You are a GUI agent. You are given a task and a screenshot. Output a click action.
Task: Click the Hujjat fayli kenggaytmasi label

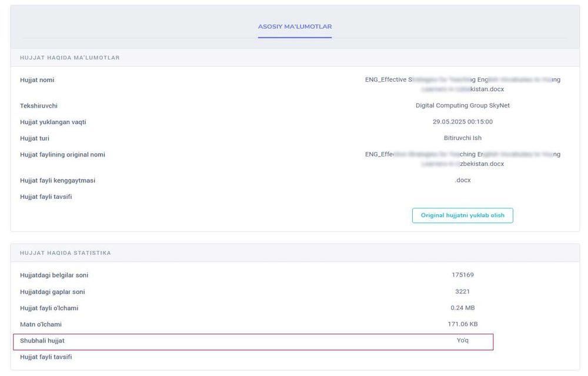tap(58, 181)
